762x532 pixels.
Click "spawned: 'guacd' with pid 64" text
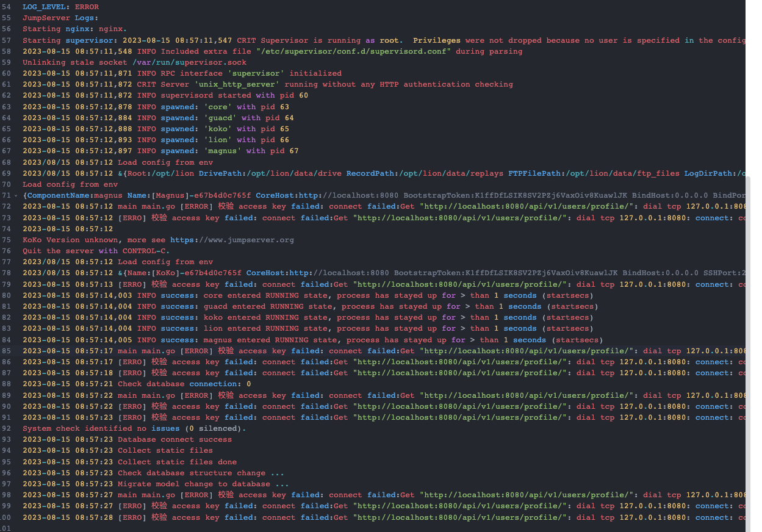pos(227,118)
